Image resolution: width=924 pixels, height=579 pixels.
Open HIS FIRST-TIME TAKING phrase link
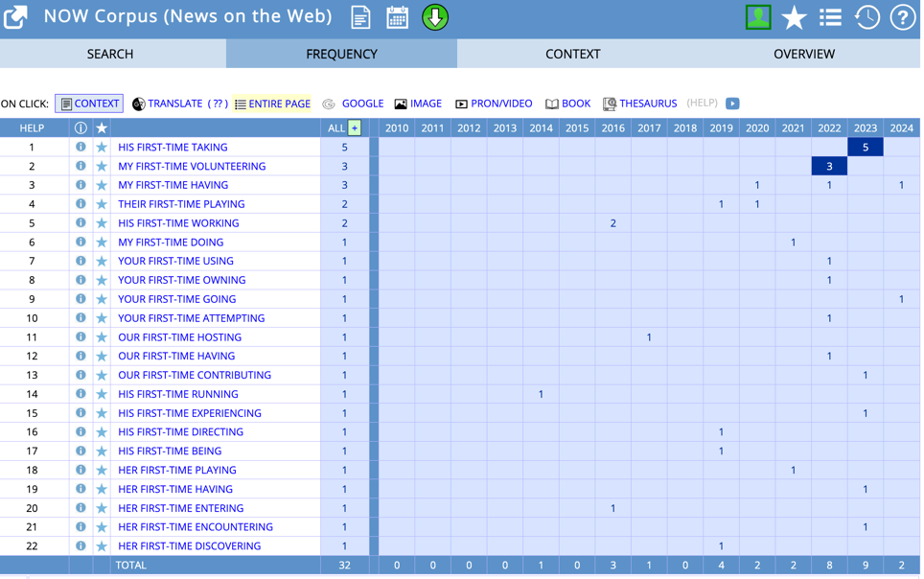[x=173, y=147]
